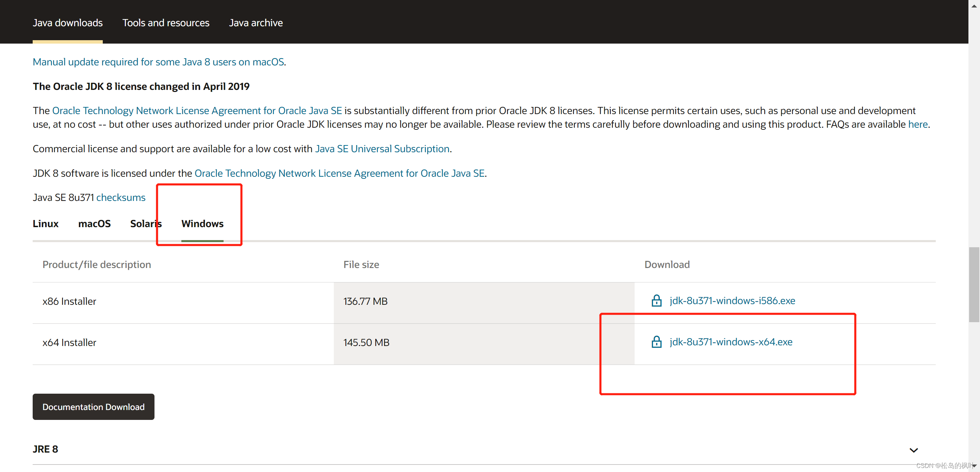Switch to the Solaris tab
The image size is (980, 472).
click(146, 224)
